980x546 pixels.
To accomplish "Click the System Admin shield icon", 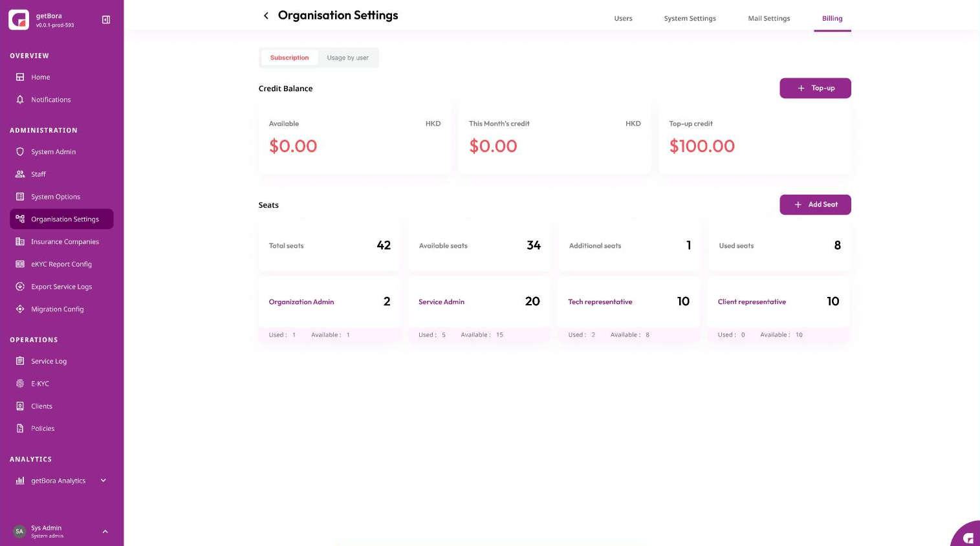I will point(20,151).
